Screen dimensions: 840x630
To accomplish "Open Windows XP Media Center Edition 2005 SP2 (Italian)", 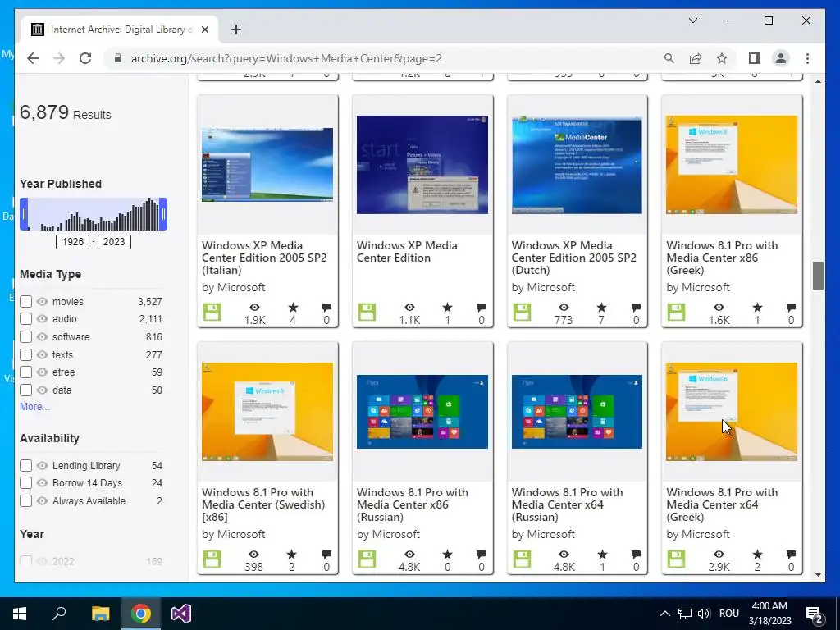I will [x=264, y=258].
